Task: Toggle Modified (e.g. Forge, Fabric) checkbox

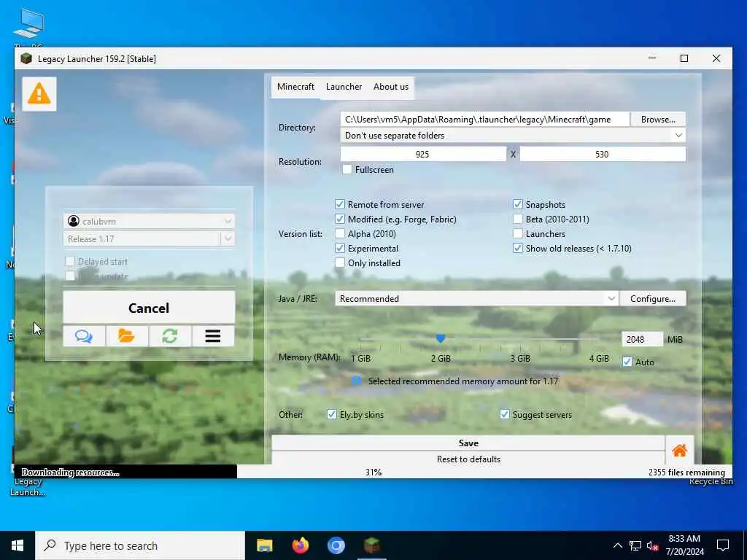Action: click(340, 219)
